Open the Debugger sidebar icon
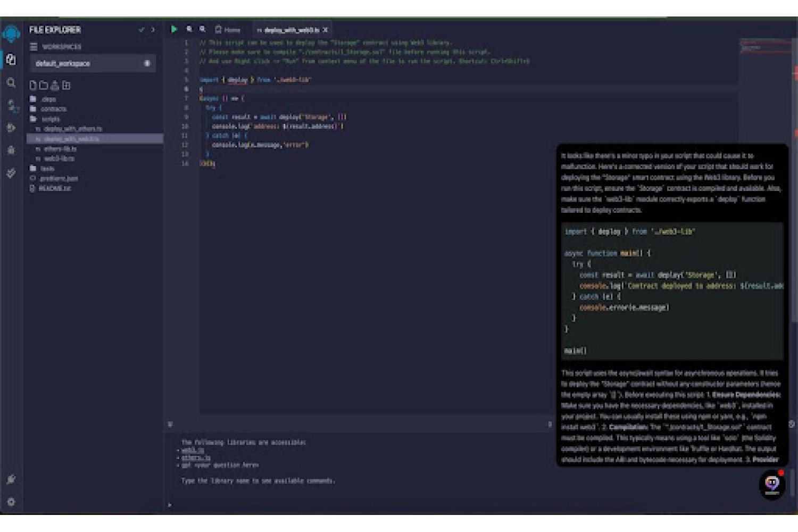This screenshot has height=532, width=798. [x=11, y=150]
